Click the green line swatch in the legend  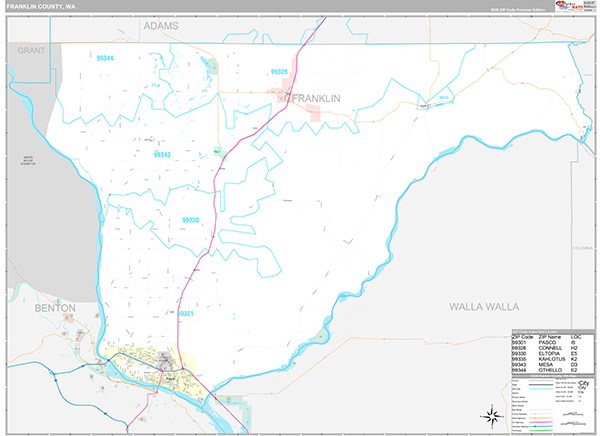click(539, 431)
